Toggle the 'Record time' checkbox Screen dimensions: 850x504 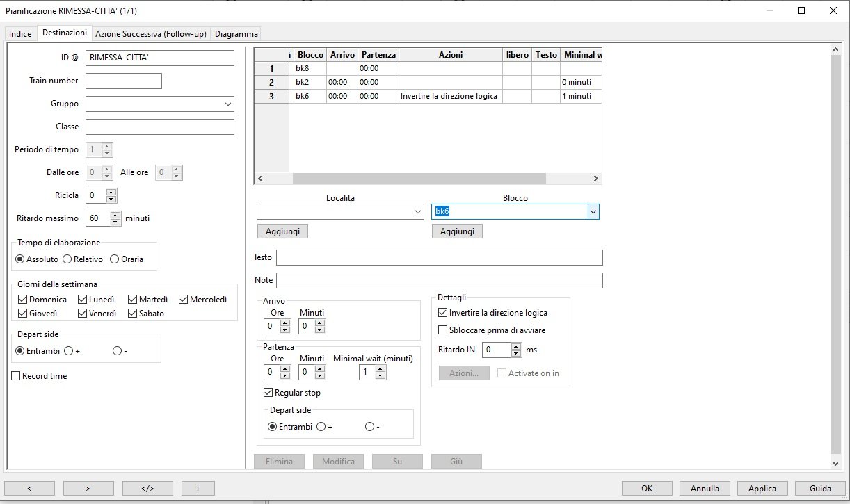(x=16, y=376)
